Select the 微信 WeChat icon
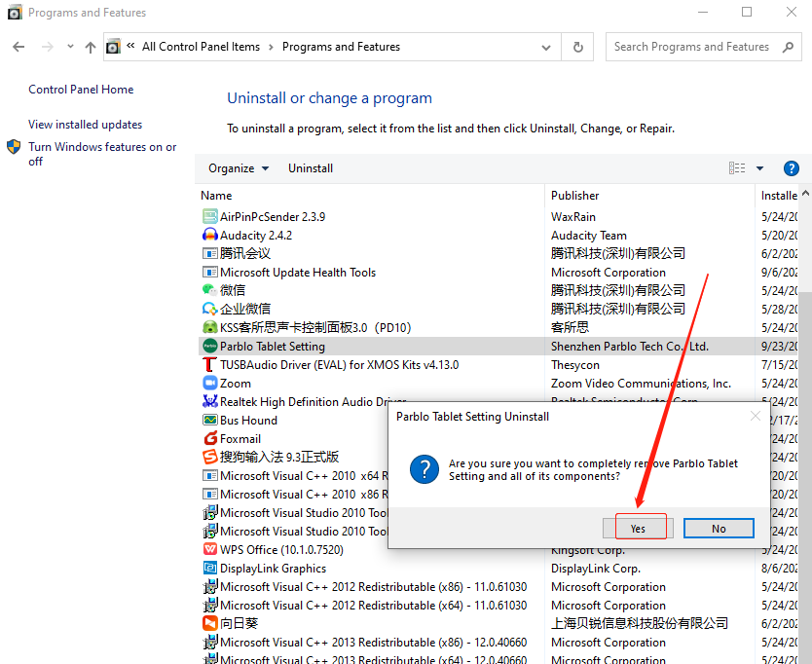The height and width of the screenshot is (664, 812). click(x=209, y=290)
